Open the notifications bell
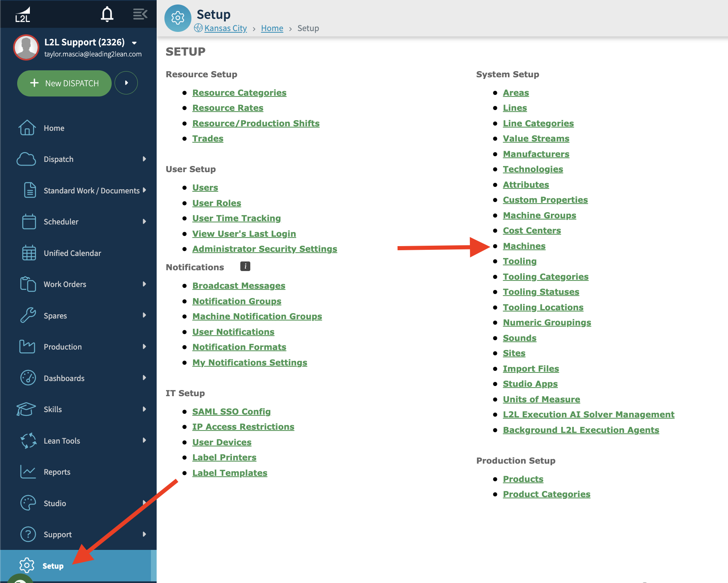The width and height of the screenshot is (728, 583). pos(107,14)
